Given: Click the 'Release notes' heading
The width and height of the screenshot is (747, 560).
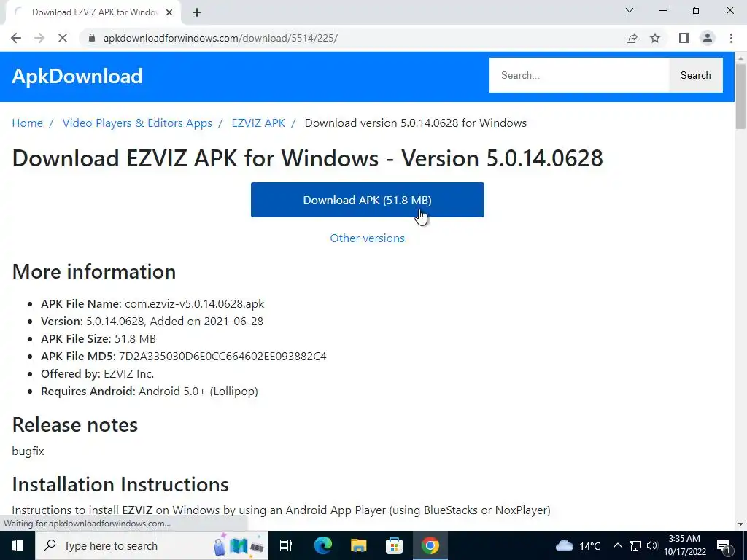Looking at the screenshot, I should (75, 425).
